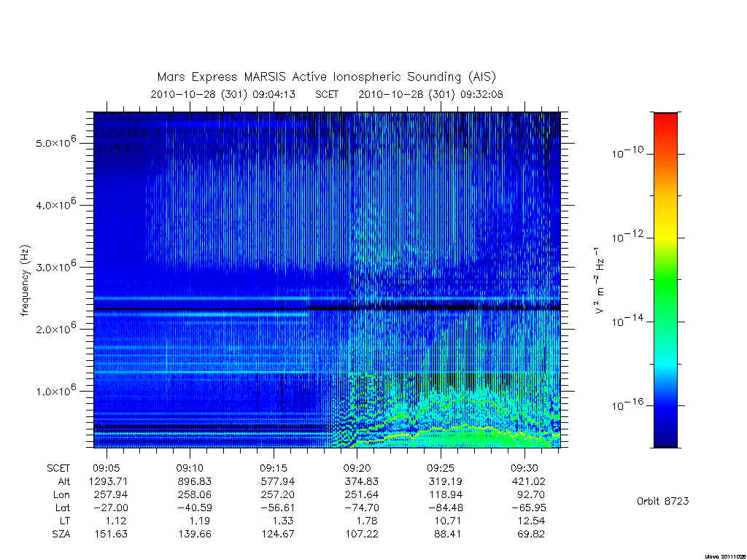Viewport: 747px width, 560px height.
Task: Click altitude value 421.02
Action: [528, 481]
